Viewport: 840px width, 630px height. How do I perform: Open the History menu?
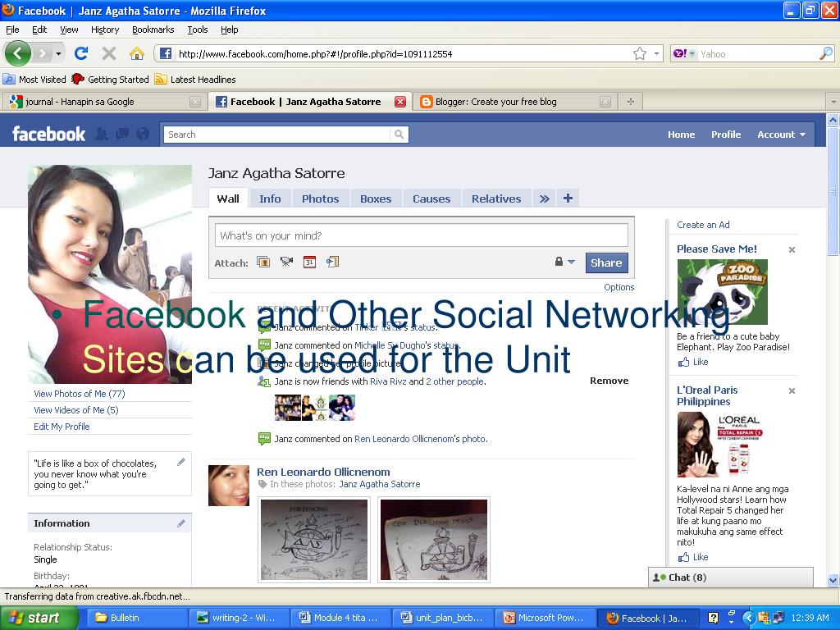(105, 30)
